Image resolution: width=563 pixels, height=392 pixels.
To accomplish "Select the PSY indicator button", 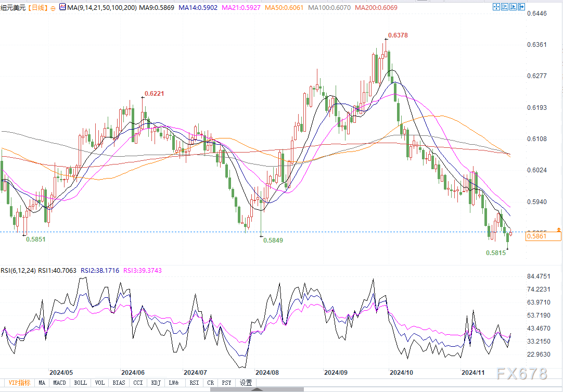I will click(226, 383).
